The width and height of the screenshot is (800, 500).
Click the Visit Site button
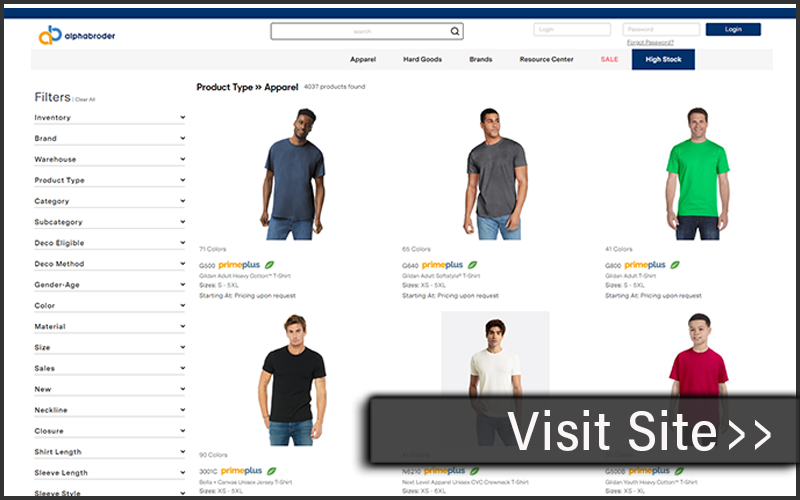pos(583,431)
